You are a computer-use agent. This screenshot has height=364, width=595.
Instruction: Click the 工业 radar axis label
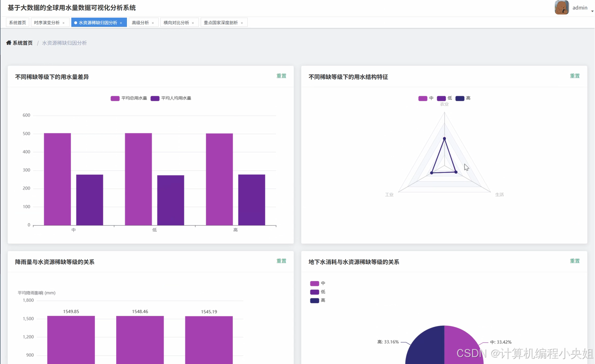[389, 195]
